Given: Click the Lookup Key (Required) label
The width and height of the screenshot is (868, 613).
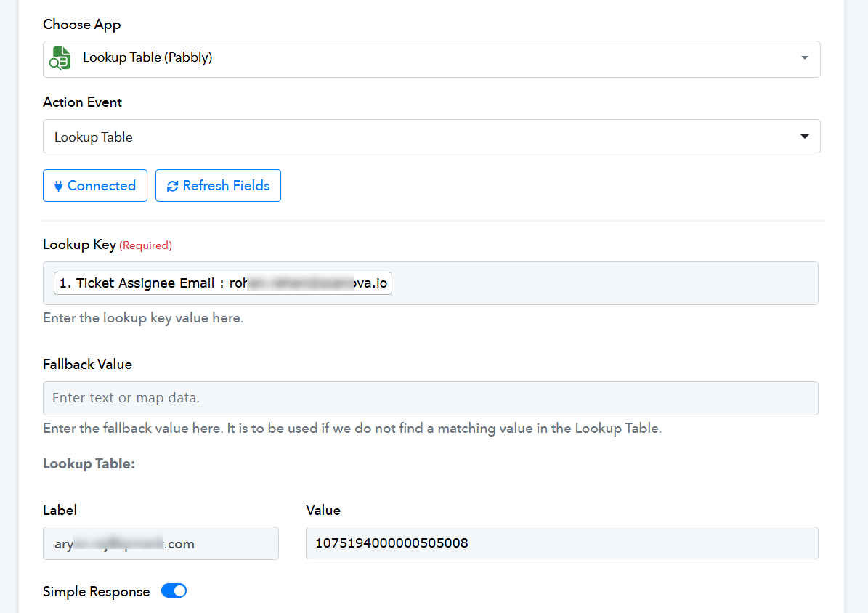Looking at the screenshot, I should click(x=107, y=245).
